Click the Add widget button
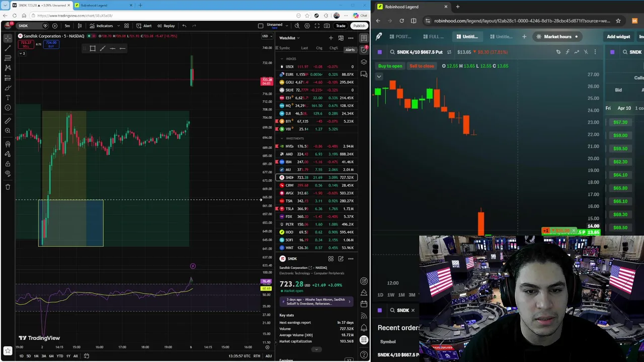 pyautogui.click(x=618, y=36)
